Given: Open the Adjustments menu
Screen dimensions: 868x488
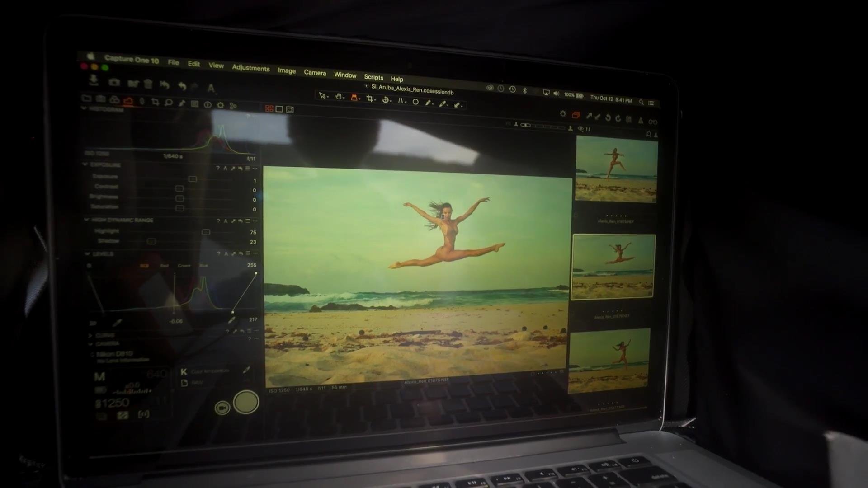Looking at the screenshot, I should 250,68.
